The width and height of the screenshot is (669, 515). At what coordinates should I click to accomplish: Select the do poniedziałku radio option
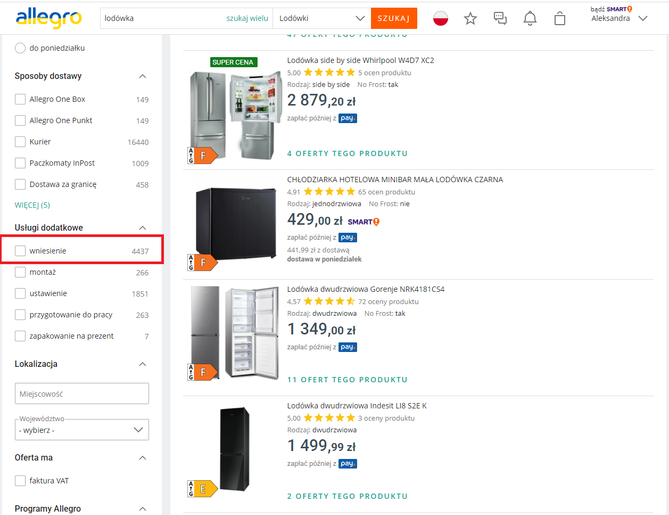(21, 48)
